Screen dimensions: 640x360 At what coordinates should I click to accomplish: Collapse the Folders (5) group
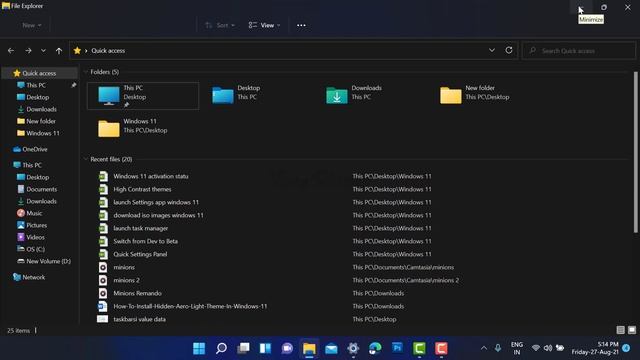click(85, 72)
